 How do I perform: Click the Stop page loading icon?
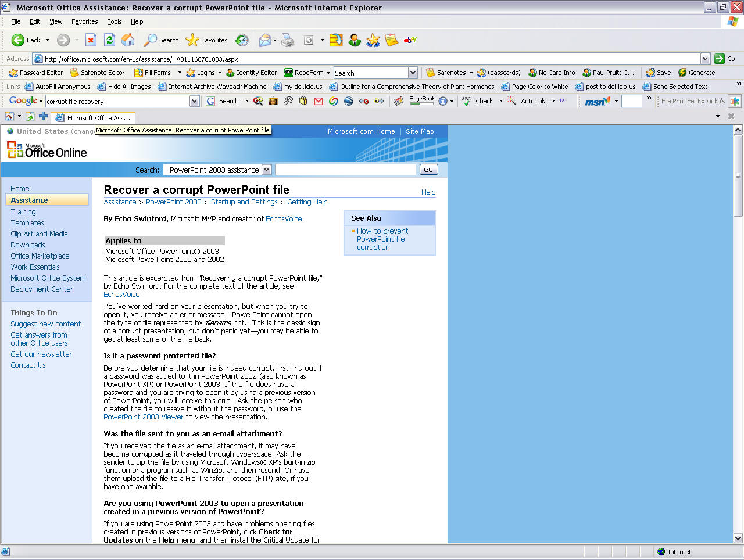pyautogui.click(x=91, y=40)
